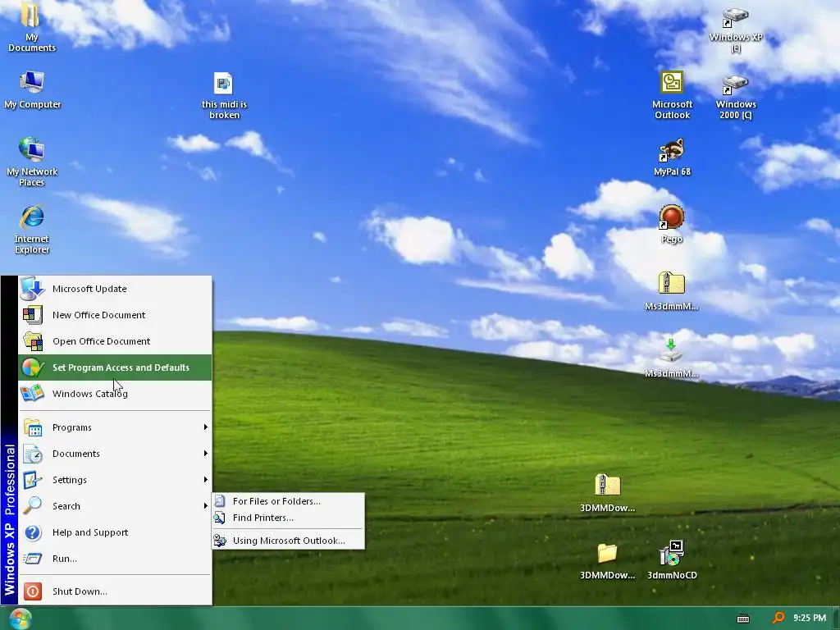This screenshot has width=840, height=630.
Task: Expand the Settings submenu
Action: click(115, 480)
